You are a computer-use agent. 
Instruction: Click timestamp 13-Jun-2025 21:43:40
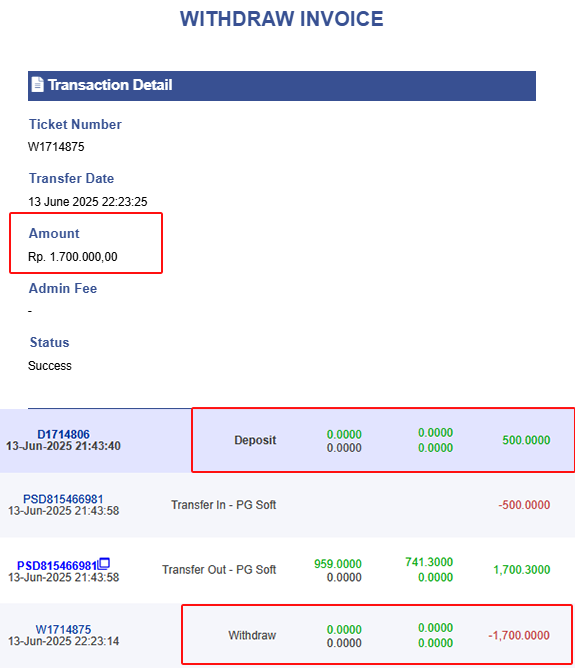click(63, 446)
